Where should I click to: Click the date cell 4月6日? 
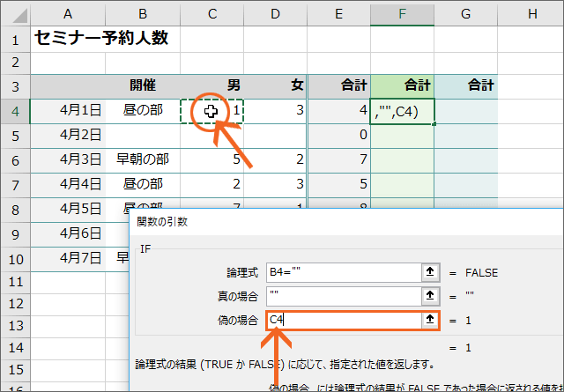click(68, 234)
